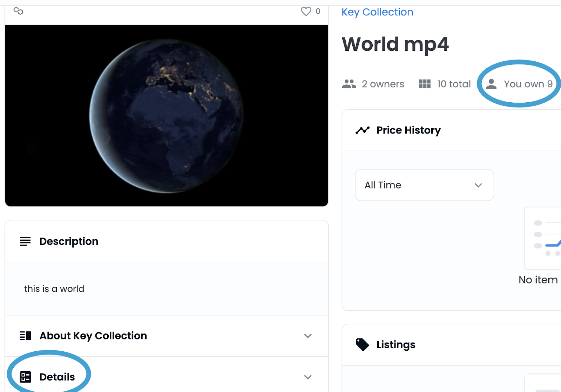Play the World mp4 earth video preview
The image size is (561, 392).
coord(167,116)
